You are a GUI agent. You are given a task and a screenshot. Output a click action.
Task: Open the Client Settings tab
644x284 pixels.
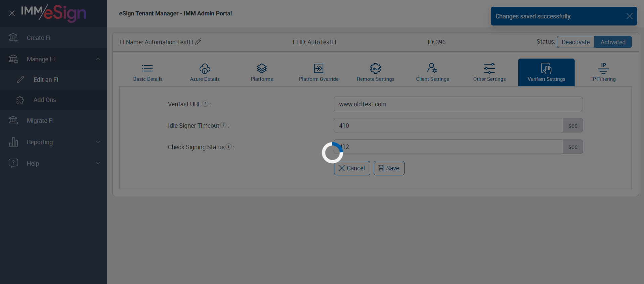[432, 72]
